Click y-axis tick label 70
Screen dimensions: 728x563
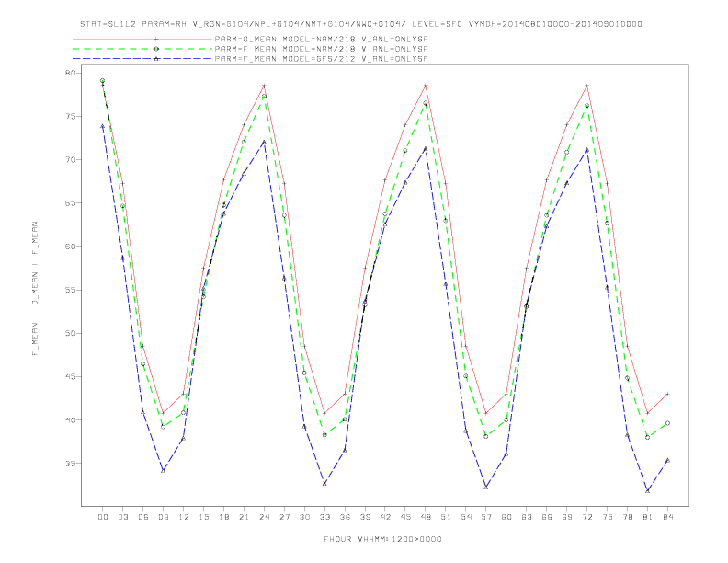[71, 160]
